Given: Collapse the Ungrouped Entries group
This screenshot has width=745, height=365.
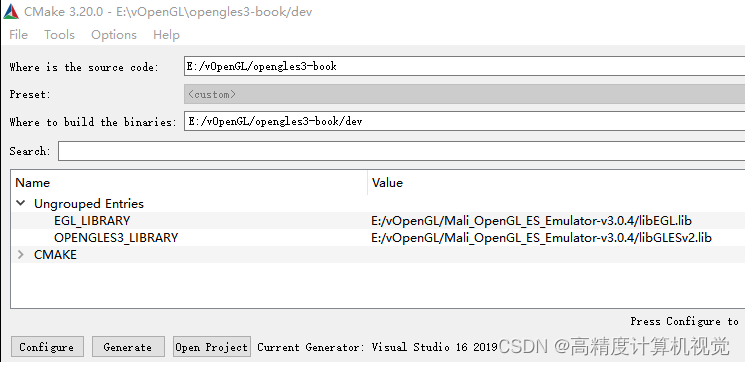Looking at the screenshot, I should coord(20,203).
